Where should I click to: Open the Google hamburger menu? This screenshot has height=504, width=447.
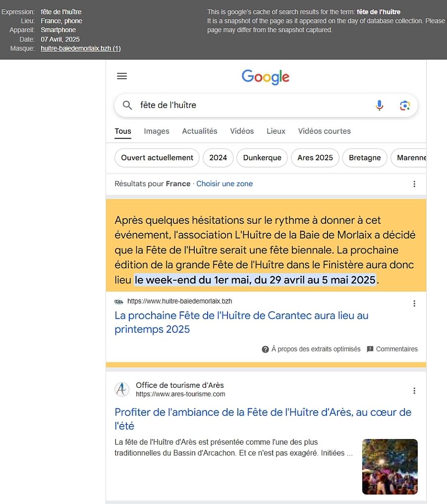(x=121, y=76)
